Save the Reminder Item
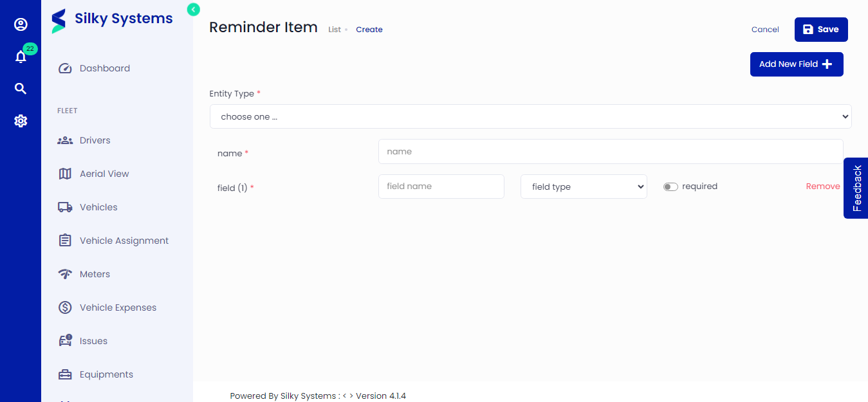Image resolution: width=868 pixels, height=402 pixels. click(821, 29)
